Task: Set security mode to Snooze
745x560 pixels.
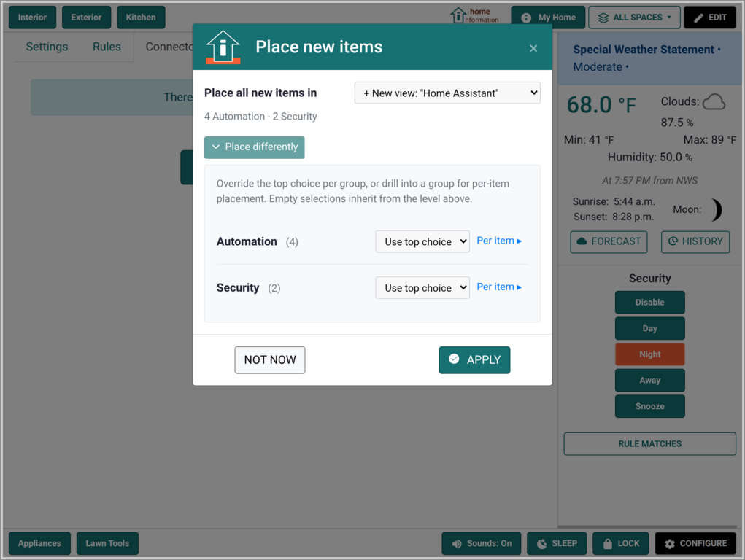Action: point(649,407)
